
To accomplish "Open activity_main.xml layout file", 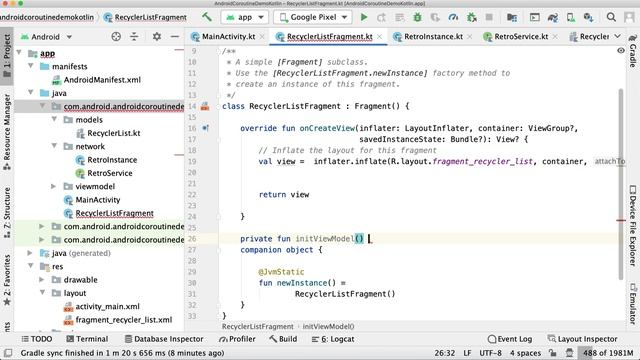I will (x=102, y=306).
